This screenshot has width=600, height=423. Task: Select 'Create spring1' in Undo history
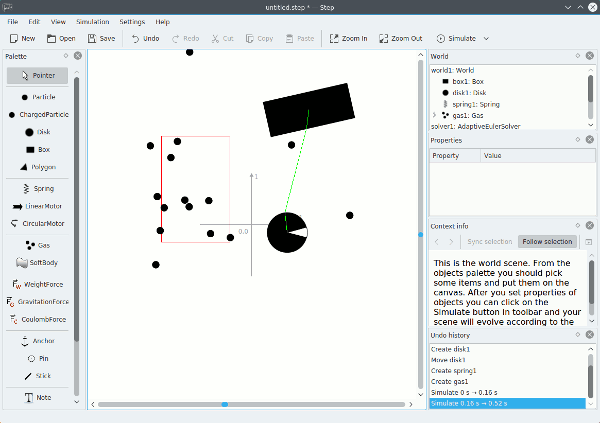coord(456,370)
